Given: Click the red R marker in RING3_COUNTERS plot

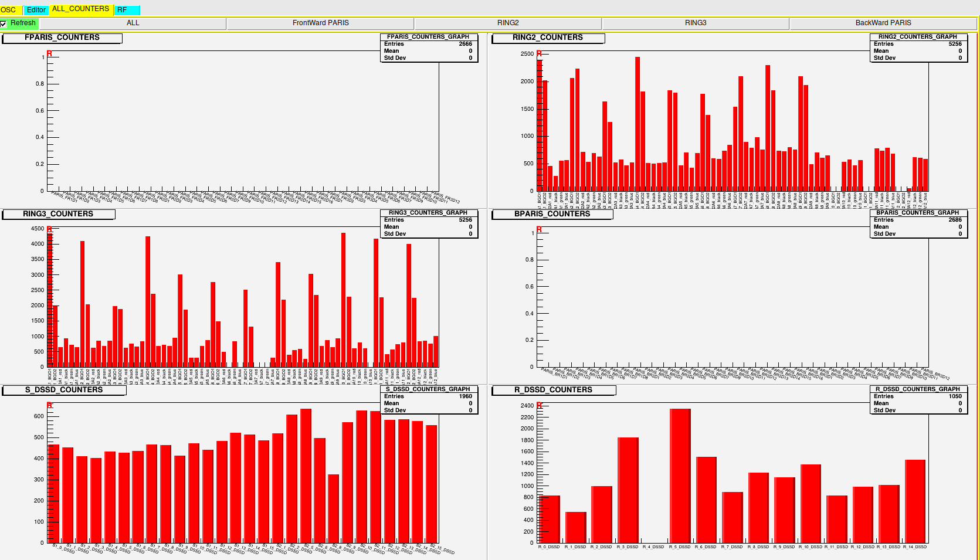Looking at the screenshot, I should coord(49,230).
